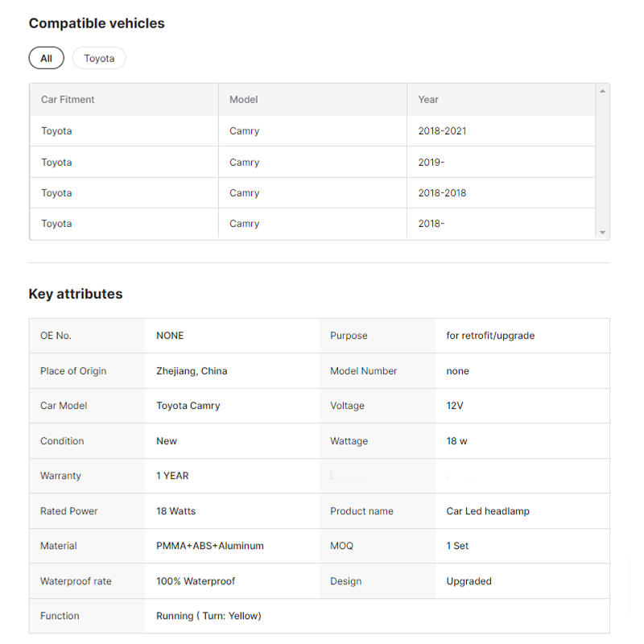
Task: Select the year cell reading 2019-
Action: 431,163
